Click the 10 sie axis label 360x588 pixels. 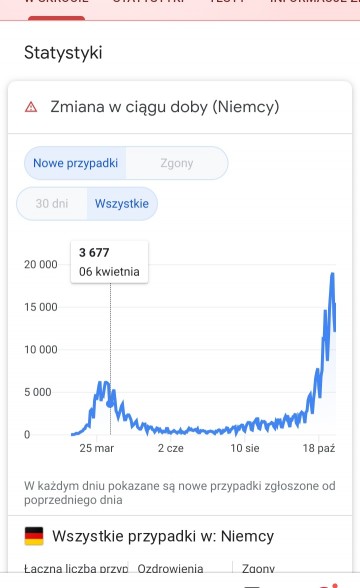[x=245, y=448]
